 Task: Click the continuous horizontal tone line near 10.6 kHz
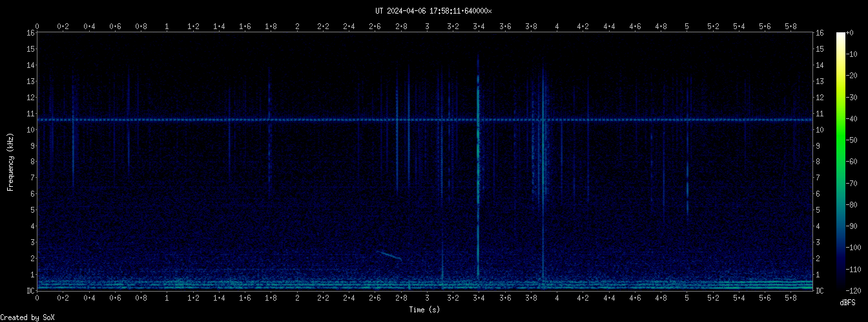click(424, 120)
